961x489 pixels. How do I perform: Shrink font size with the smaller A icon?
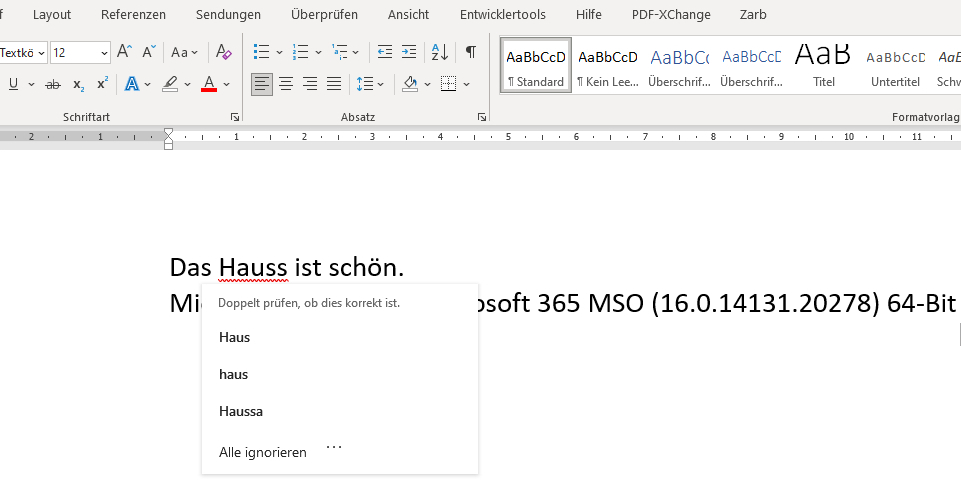pyautogui.click(x=149, y=51)
